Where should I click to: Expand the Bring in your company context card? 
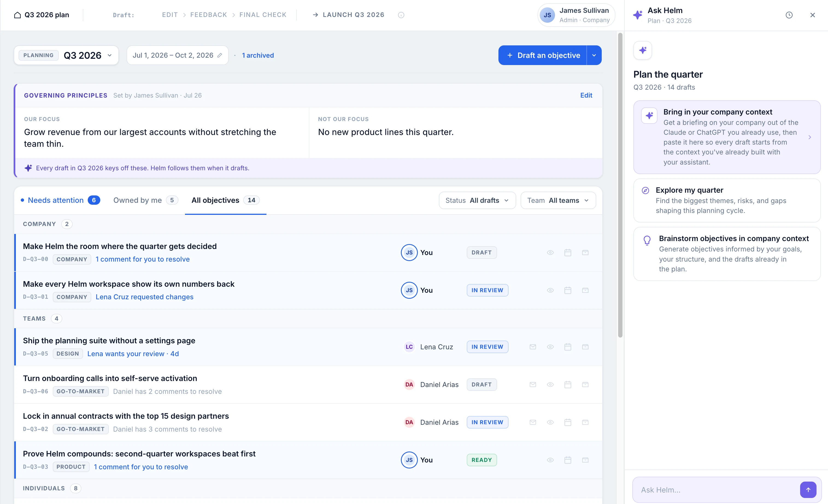pyautogui.click(x=727, y=137)
